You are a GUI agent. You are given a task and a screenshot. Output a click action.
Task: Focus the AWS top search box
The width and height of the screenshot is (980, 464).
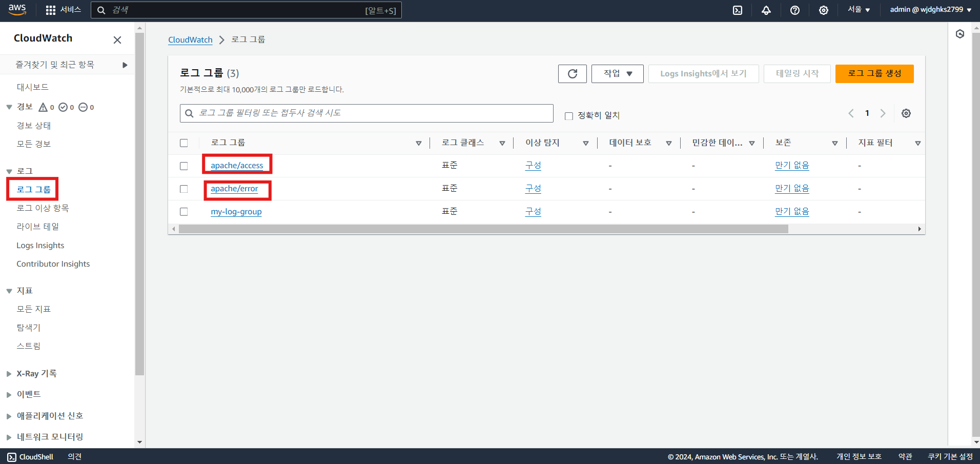click(x=246, y=10)
